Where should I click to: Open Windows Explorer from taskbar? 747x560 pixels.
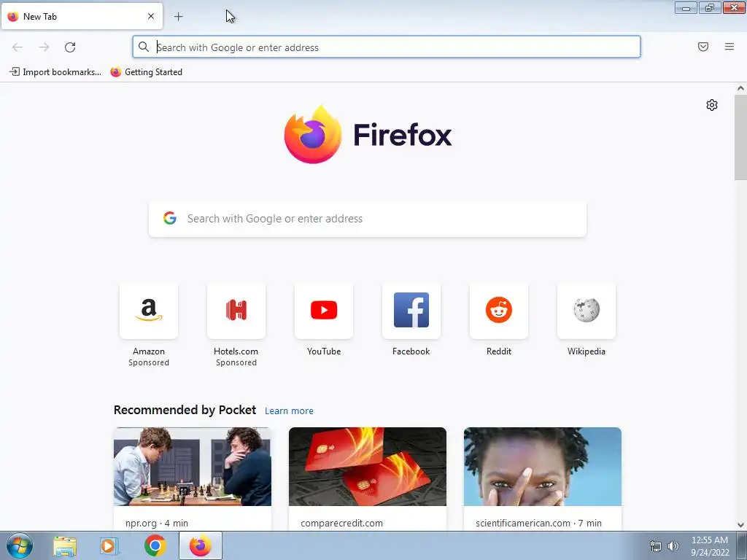[65, 546]
